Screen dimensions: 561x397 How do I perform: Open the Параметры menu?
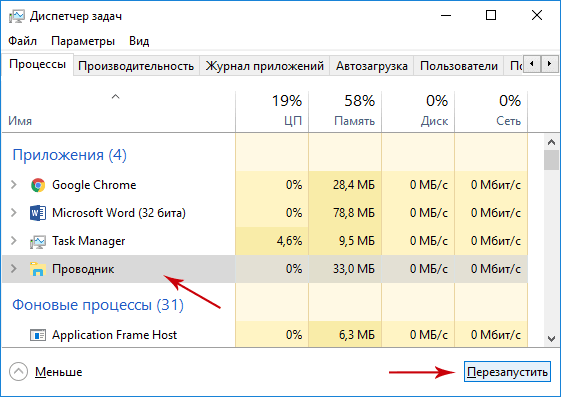pos(83,41)
